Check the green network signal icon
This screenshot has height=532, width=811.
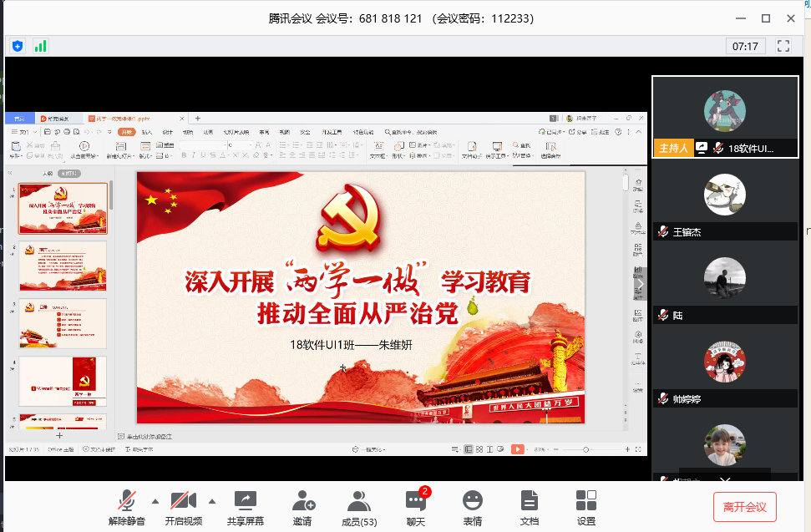click(40, 46)
